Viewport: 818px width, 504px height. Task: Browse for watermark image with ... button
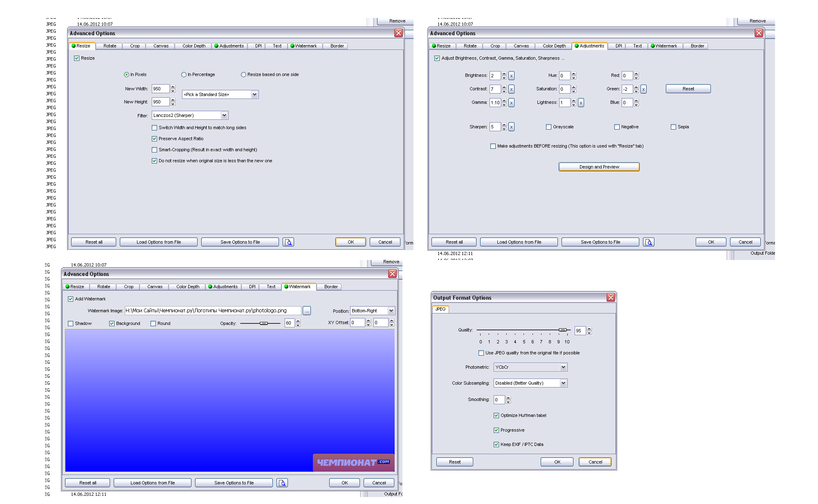(307, 311)
